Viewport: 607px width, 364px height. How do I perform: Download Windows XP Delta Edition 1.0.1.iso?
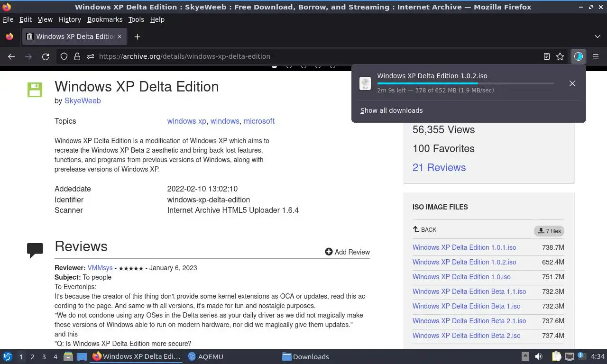(464, 247)
